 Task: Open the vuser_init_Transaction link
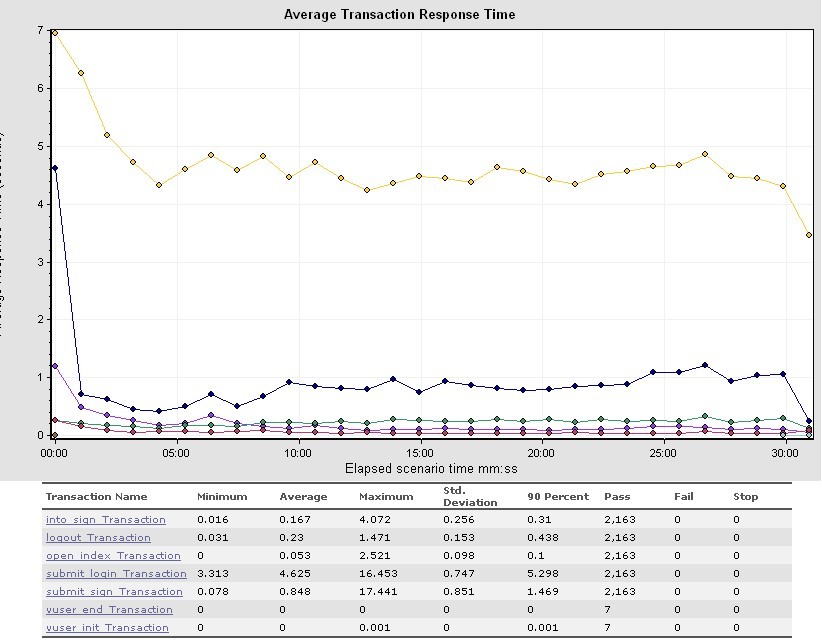point(107,628)
